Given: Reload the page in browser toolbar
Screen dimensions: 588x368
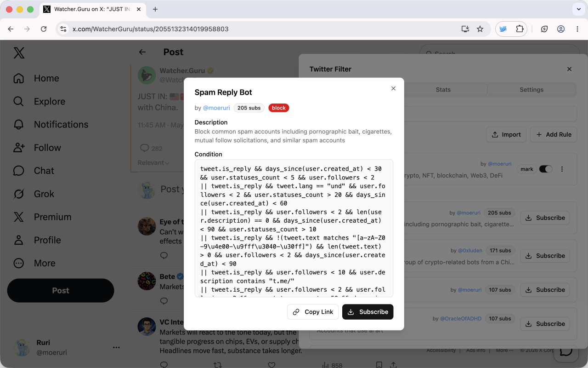Looking at the screenshot, I should point(44,29).
